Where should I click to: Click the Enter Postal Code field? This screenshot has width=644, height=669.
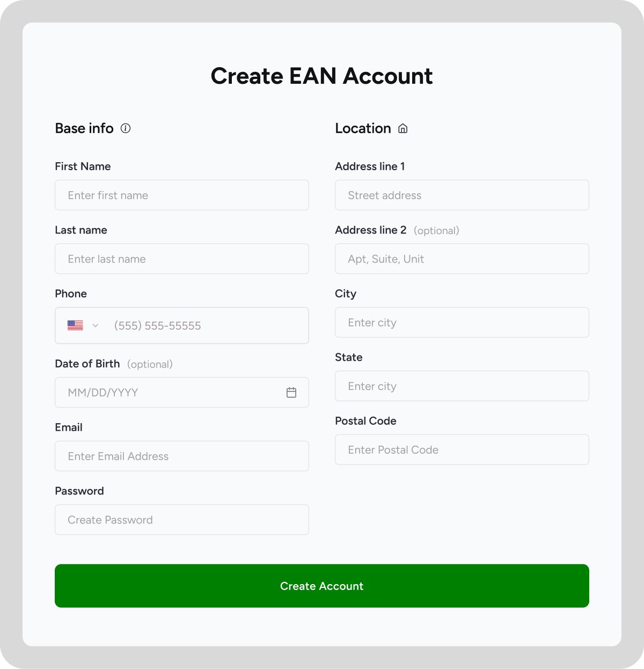462,449
